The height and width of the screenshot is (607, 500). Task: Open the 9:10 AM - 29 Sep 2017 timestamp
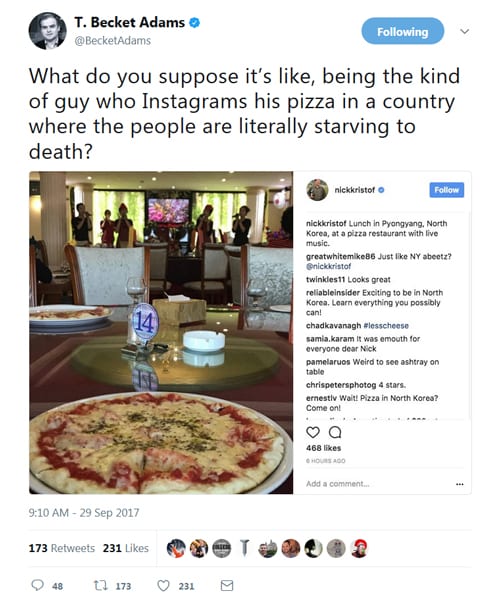84,513
